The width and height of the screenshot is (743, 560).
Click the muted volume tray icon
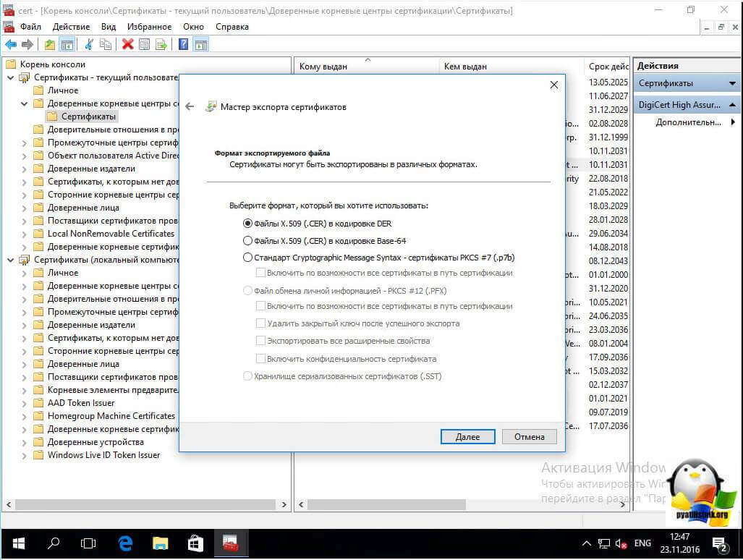click(621, 543)
